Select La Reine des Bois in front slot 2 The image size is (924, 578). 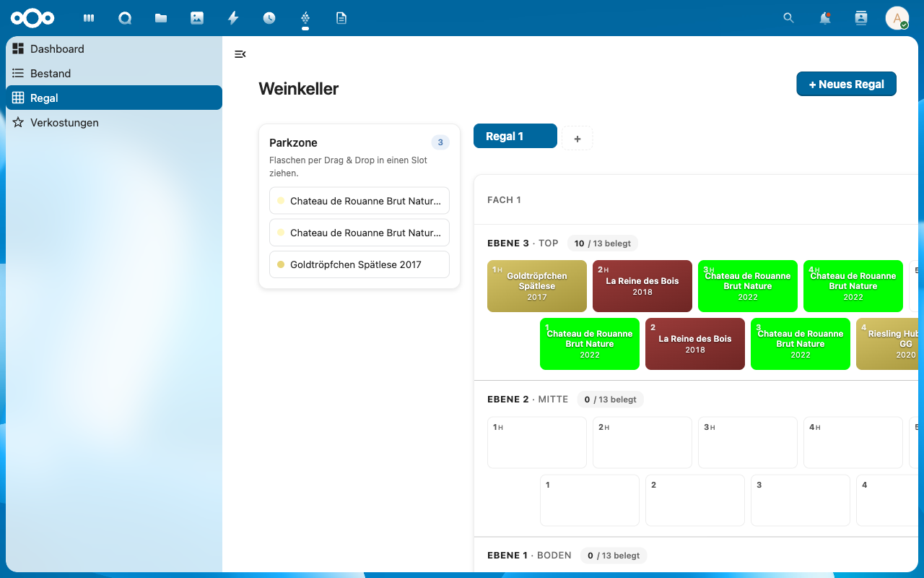pos(695,344)
